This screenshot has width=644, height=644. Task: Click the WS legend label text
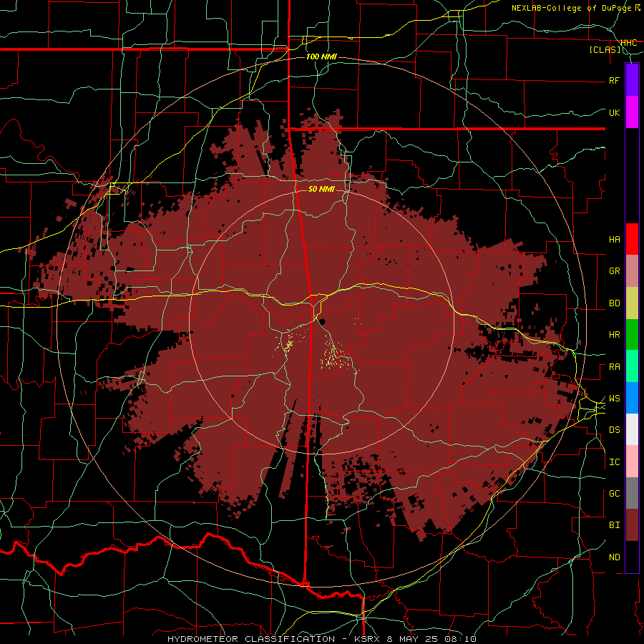pyautogui.click(x=614, y=399)
